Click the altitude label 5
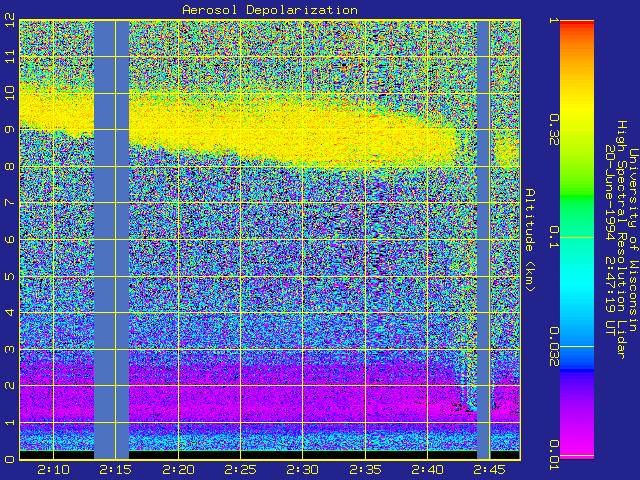 (x=9, y=276)
